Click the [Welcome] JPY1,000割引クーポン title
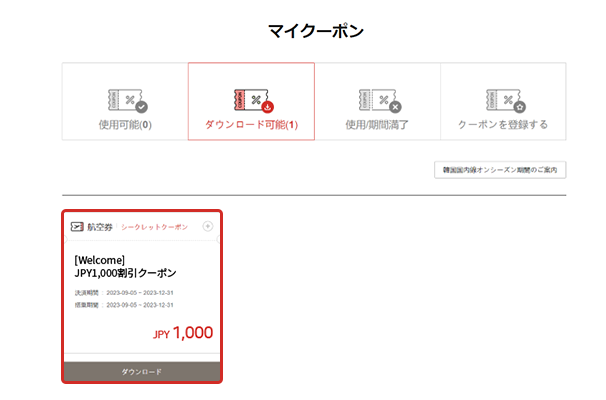The height and width of the screenshot is (400, 606). coord(125,265)
